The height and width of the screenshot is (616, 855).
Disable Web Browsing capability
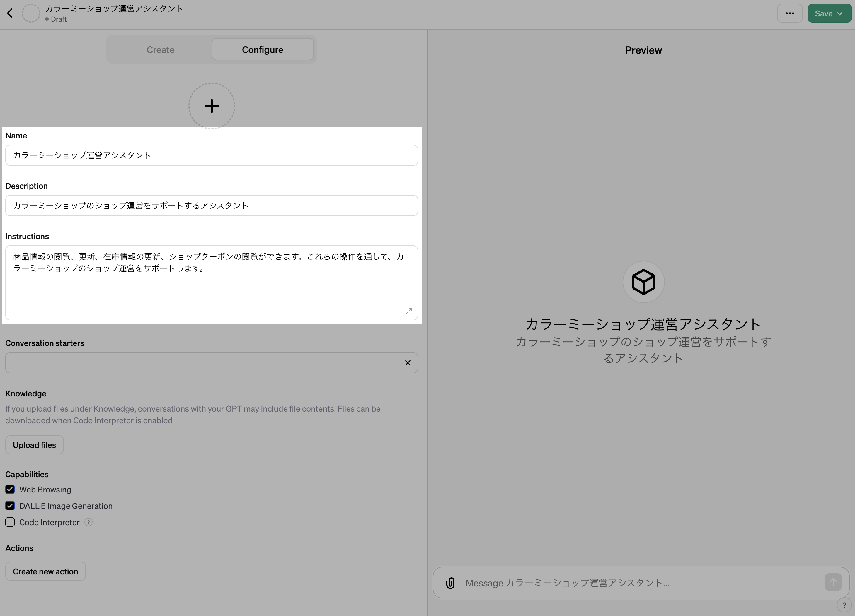(x=10, y=489)
